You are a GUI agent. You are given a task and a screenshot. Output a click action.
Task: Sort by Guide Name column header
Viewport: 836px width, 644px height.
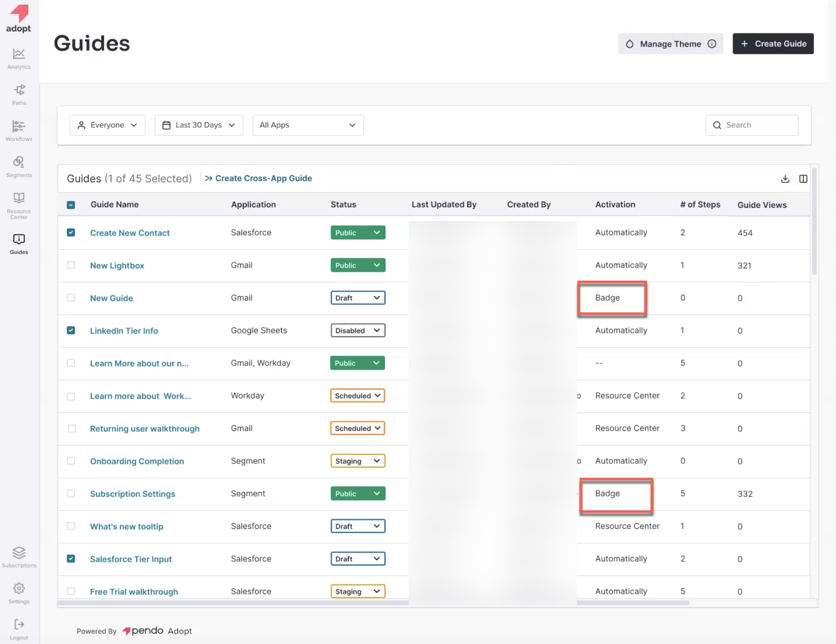tap(115, 205)
